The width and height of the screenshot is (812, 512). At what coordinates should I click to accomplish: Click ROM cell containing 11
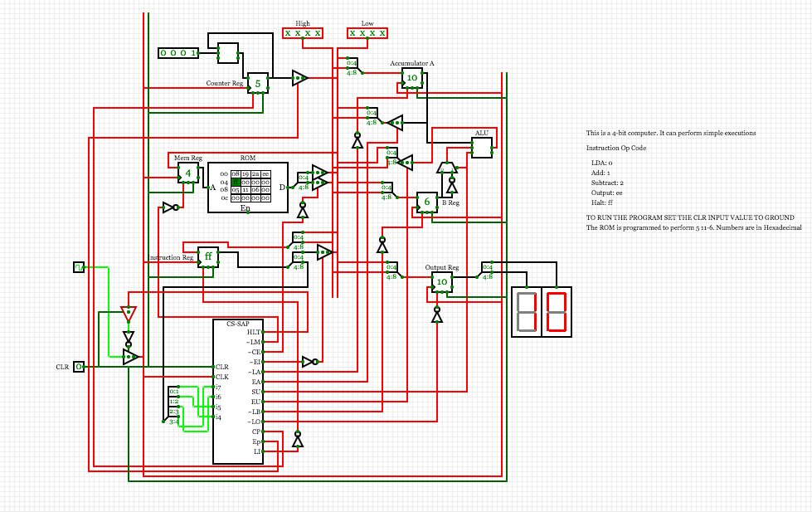coord(246,190)
